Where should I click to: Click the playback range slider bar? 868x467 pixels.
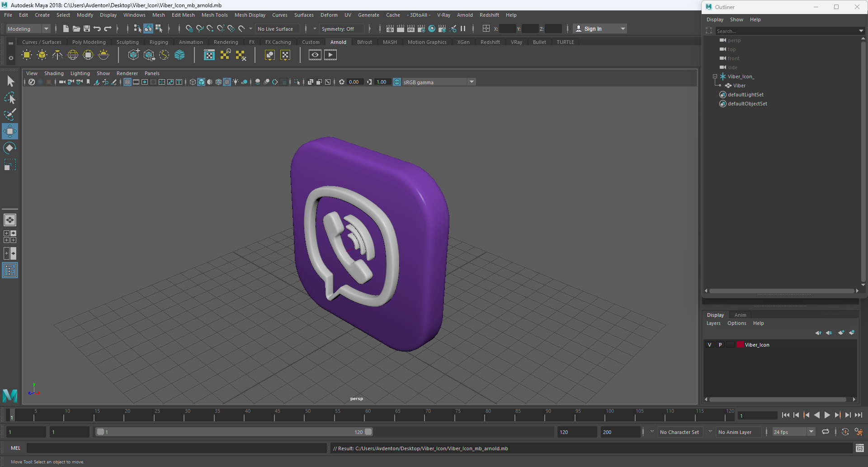click(234, 432)
